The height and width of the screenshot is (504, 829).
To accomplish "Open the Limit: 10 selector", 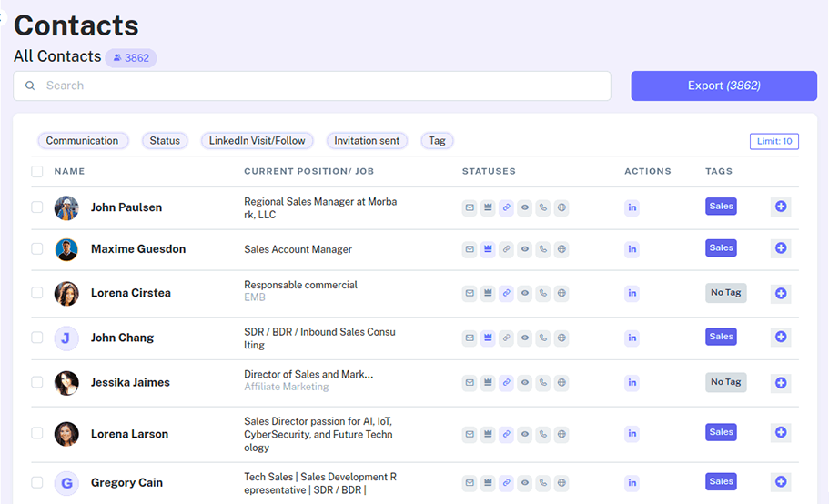I will tap(773, 141).
